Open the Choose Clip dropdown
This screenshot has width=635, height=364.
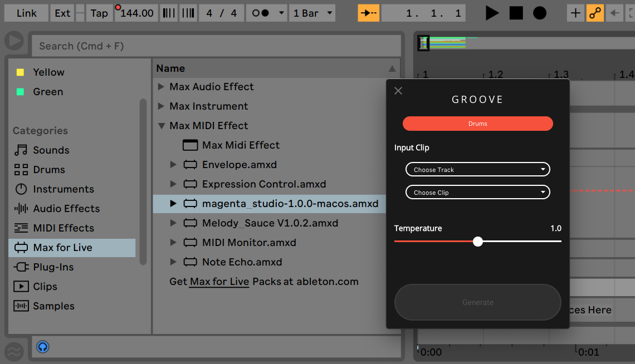click(x=477, y=192)
